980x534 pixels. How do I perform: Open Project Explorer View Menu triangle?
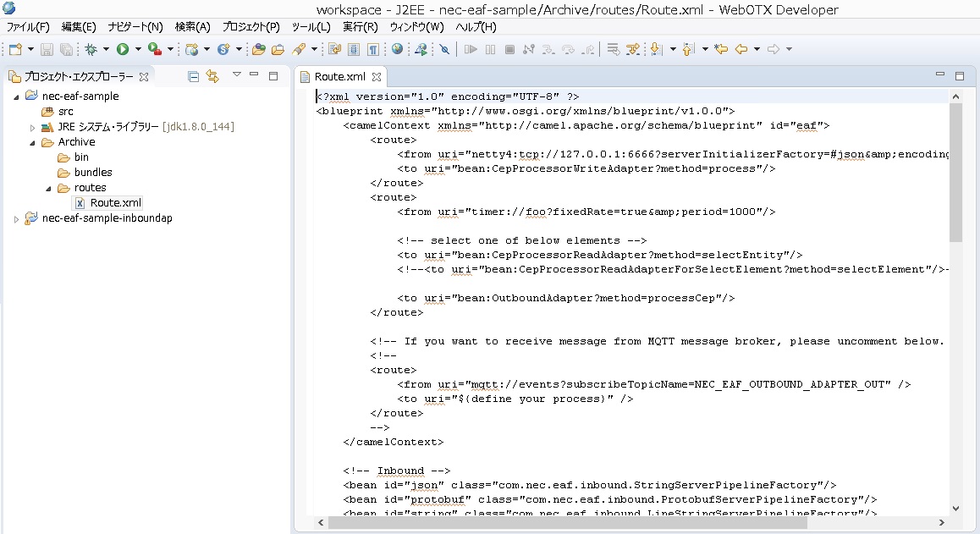click(237, 75)
